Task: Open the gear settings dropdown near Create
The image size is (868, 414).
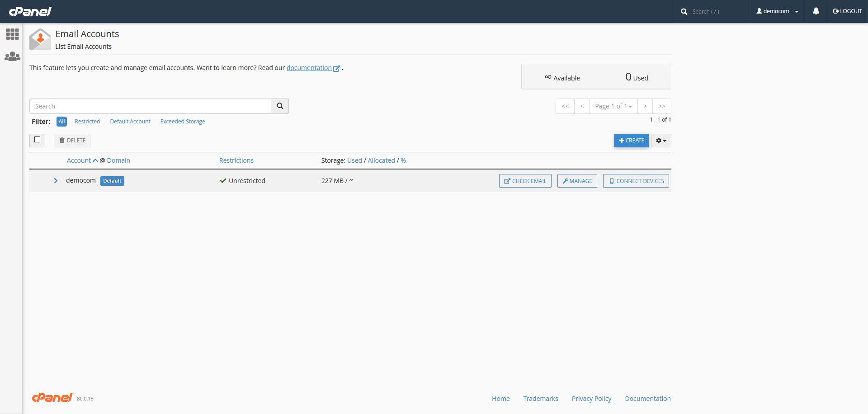Action: coord(661,141)
